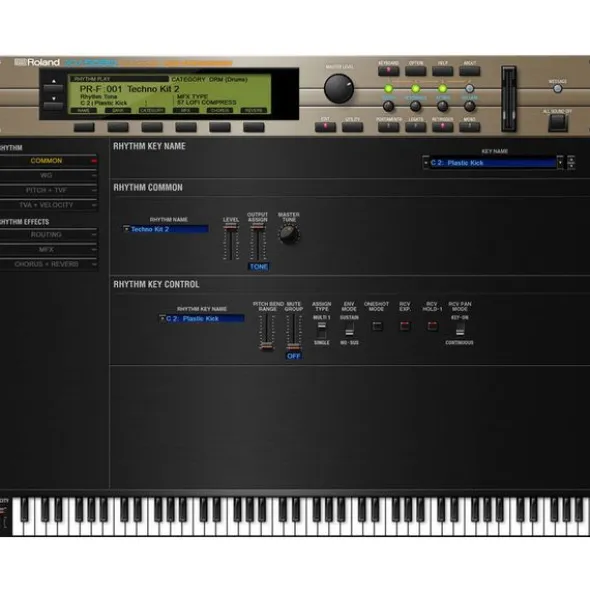Image resolution: width=590 pixels, height=591 pixels.
Task: Click the ALL SOUND OFF button
Action: point(558,122)
